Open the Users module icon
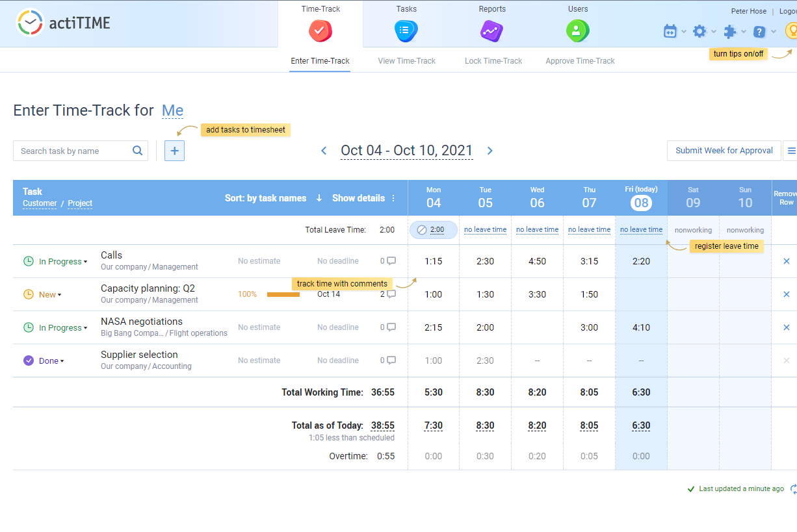The width and height of the screenshot is (797, 532). point(577,31)
